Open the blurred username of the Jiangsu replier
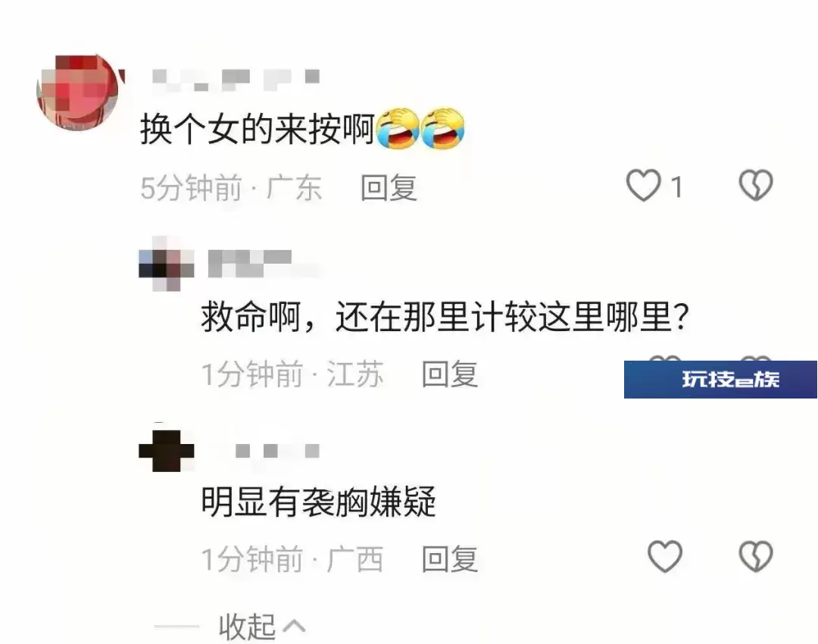The image size is (818, 644). pos(264,264)
